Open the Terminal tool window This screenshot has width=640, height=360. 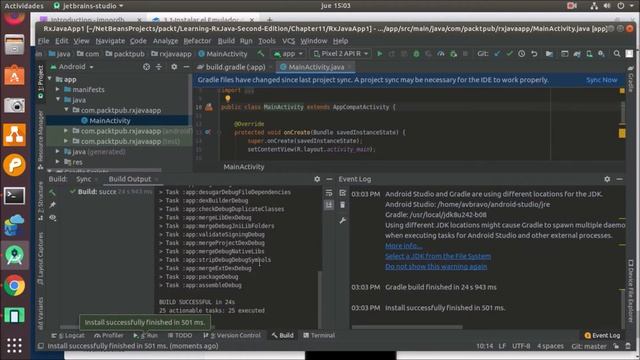click(x=319, y=336)
